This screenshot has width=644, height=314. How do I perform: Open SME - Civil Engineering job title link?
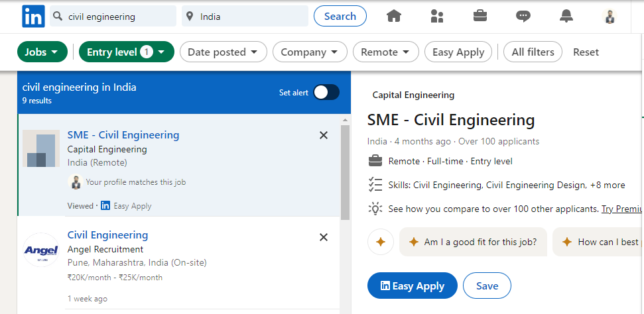coord(123,135)
